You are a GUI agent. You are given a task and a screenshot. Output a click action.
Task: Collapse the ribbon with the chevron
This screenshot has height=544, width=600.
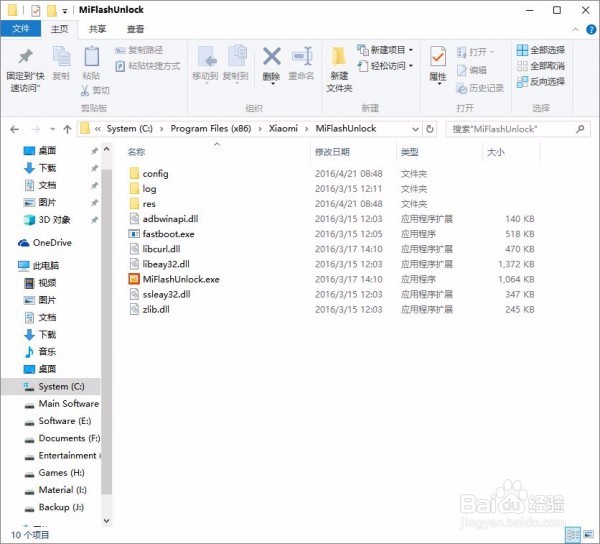point(575,29)
